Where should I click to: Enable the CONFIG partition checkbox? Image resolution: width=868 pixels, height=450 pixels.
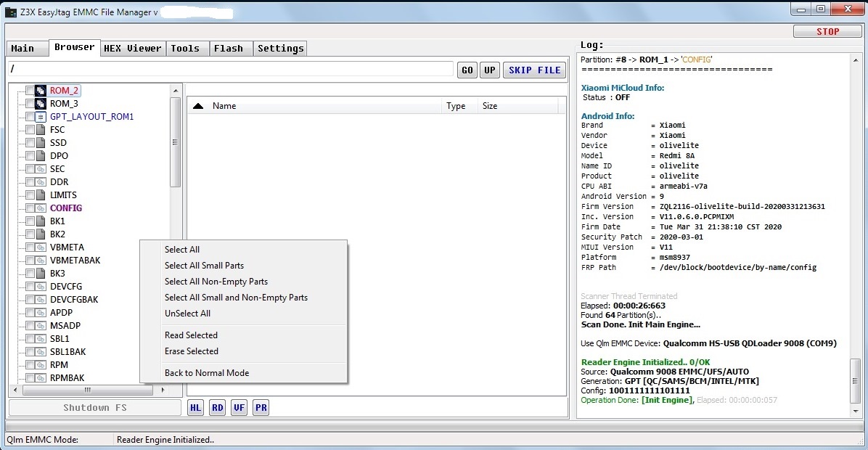(x=29, y=208)
